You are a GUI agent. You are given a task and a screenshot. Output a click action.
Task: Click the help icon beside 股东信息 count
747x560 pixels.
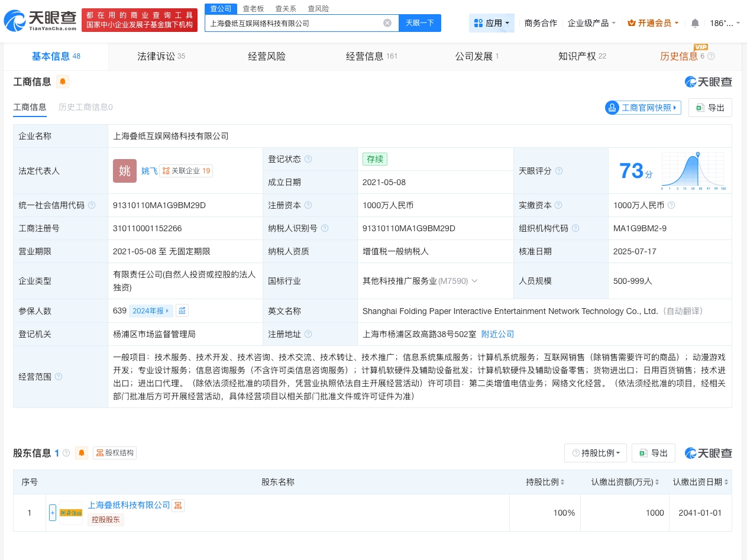[66, 453]
